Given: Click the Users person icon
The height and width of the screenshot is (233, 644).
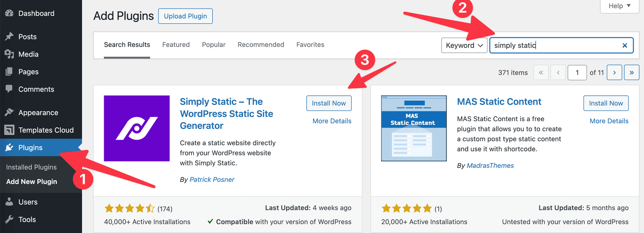Looking at the screenshot, I should 9,202.
